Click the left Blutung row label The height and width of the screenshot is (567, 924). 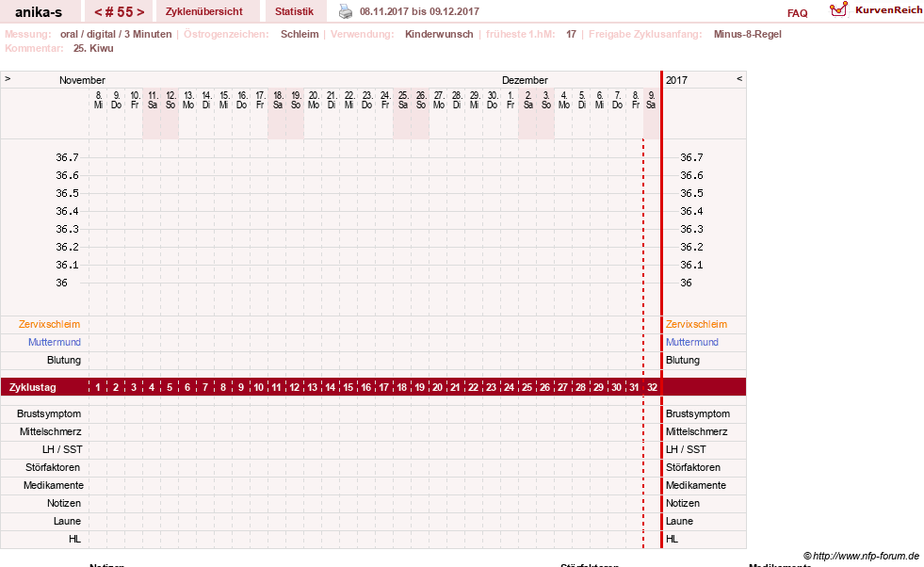pos(64,360)
